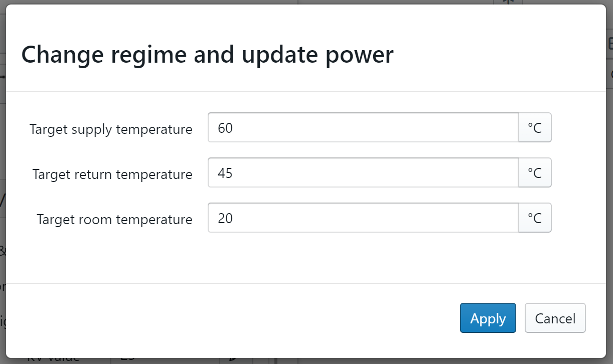Click the blue Apply button
The height and width of the screenshot is (364, 613).
(488, 318)
